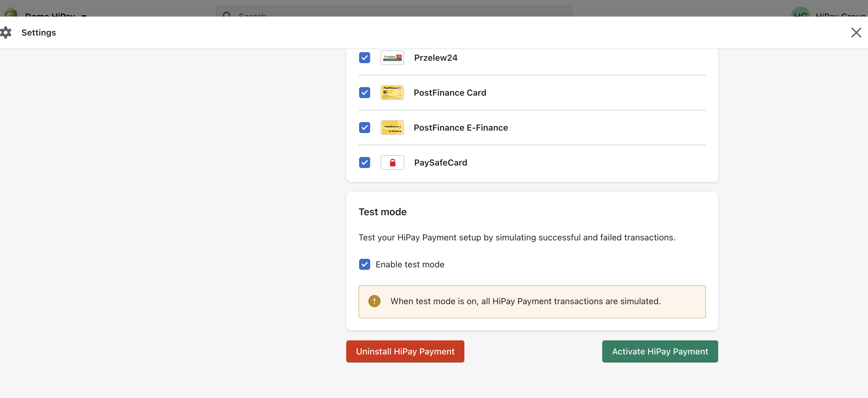Toggle the PaySafeCard checkbox
868x398 pixels.
coord(364,163)
